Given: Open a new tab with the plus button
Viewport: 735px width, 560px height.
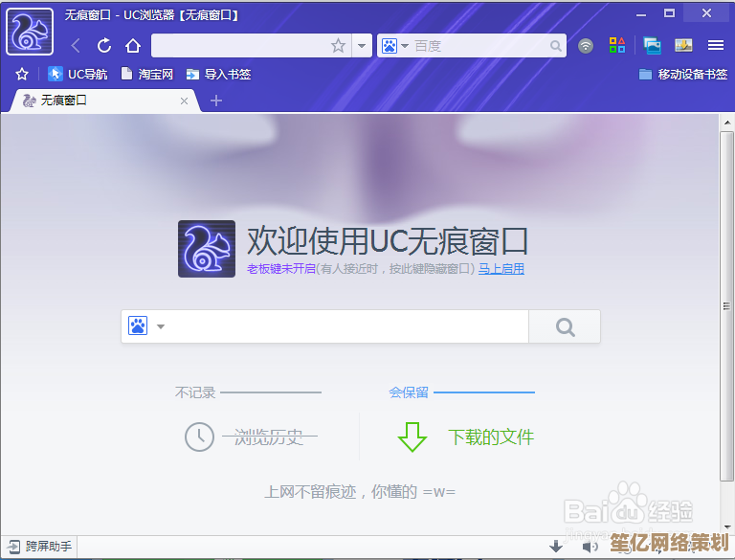Looking at the screenshot, I should point(216,101).
